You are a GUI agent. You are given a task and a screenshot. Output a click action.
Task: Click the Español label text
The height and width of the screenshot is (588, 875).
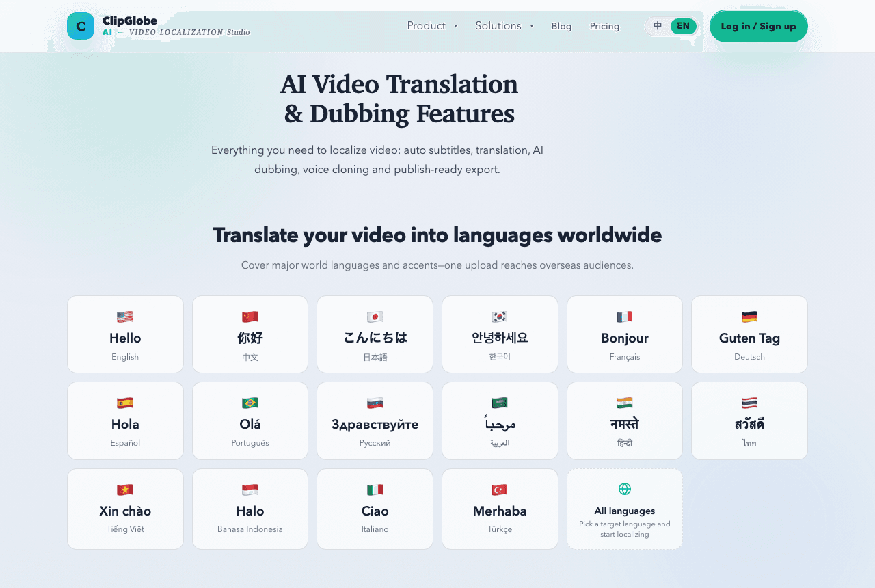click(x=125, y=443)
